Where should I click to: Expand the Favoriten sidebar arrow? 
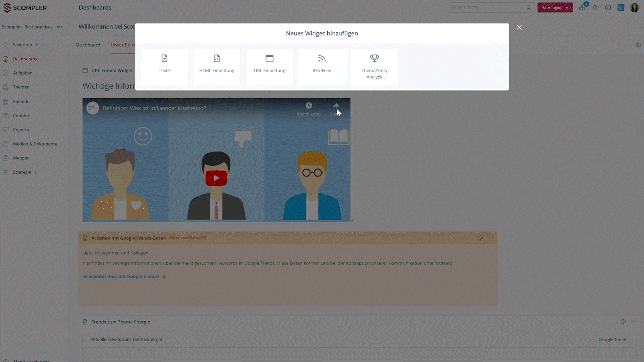click(x=37, y=45)
